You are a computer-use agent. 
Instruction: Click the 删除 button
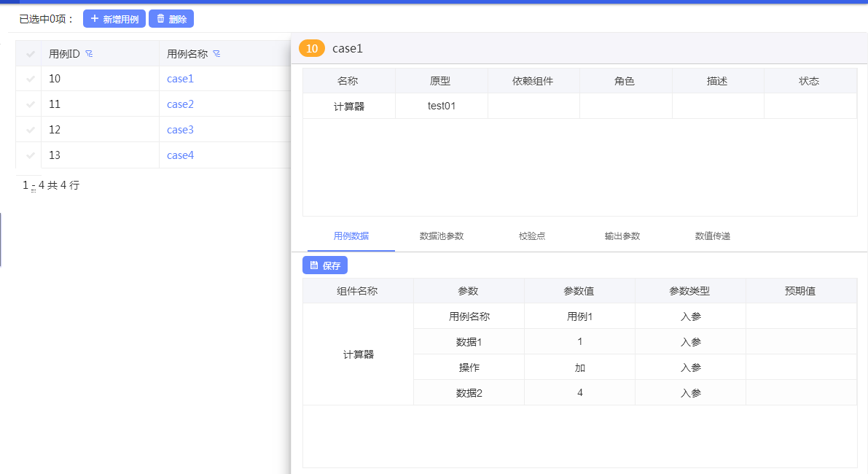[x=171, y=19]
